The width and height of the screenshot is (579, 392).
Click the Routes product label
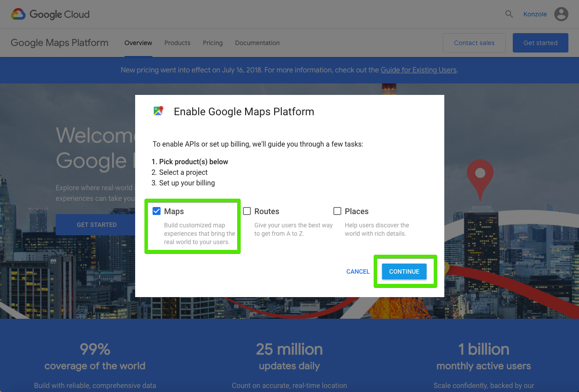[x=267, y=211]
